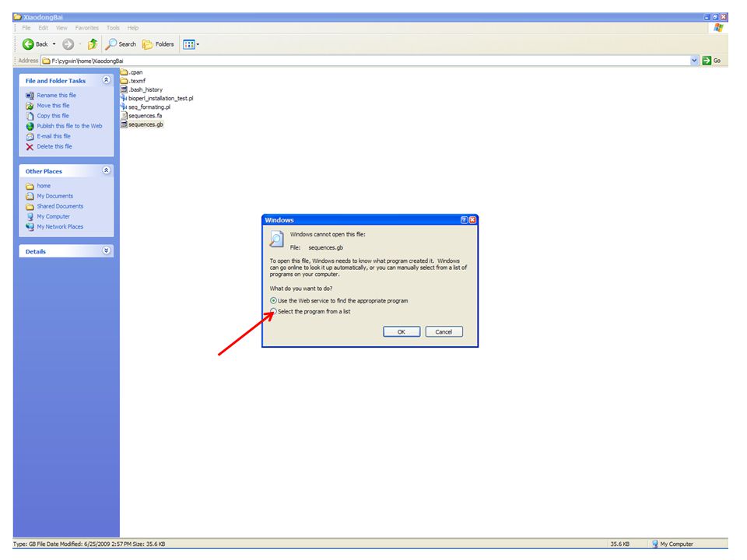Image resolution: width=747 pixels, height=560 pixels.
Task: Open My Computer from Other Places
Action: (54, 216)
